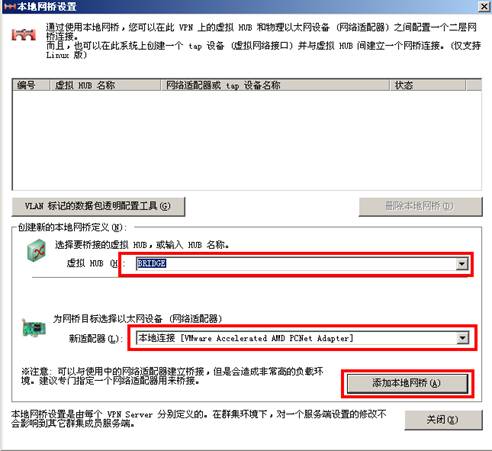The height and width of the screenshot is (451, 492).
Task: Open the VLAN tagged packet transparency tool
Action: click(x=98, y=206)
